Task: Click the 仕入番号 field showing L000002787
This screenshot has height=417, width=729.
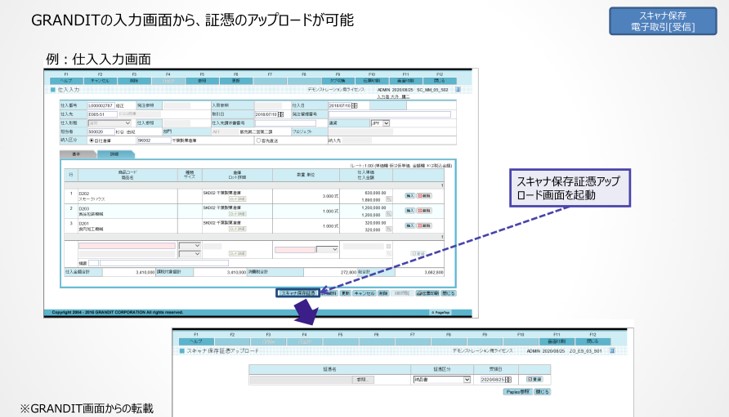Action: [101, 106]
